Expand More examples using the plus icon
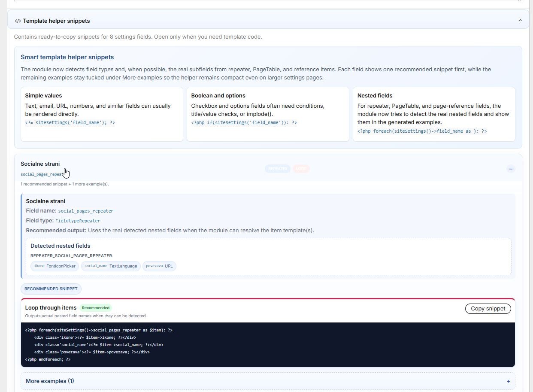 [x=508, y=381]
